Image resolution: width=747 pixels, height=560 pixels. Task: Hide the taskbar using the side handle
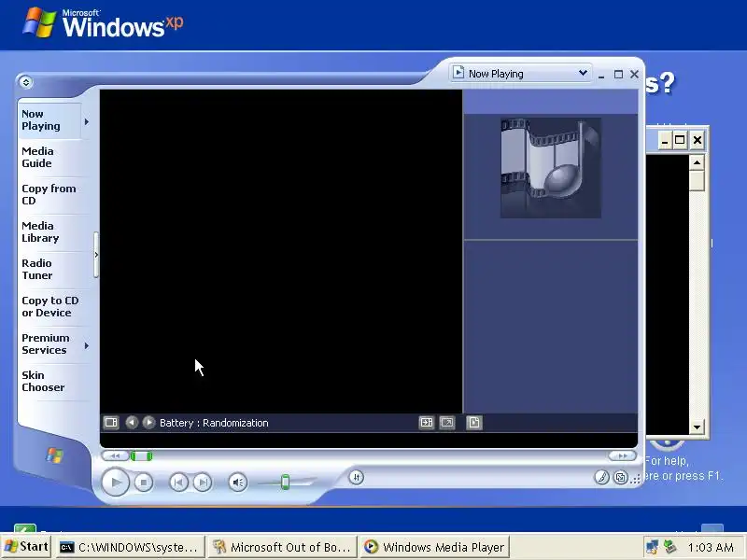pyautogui.click(x=96, y=255)
